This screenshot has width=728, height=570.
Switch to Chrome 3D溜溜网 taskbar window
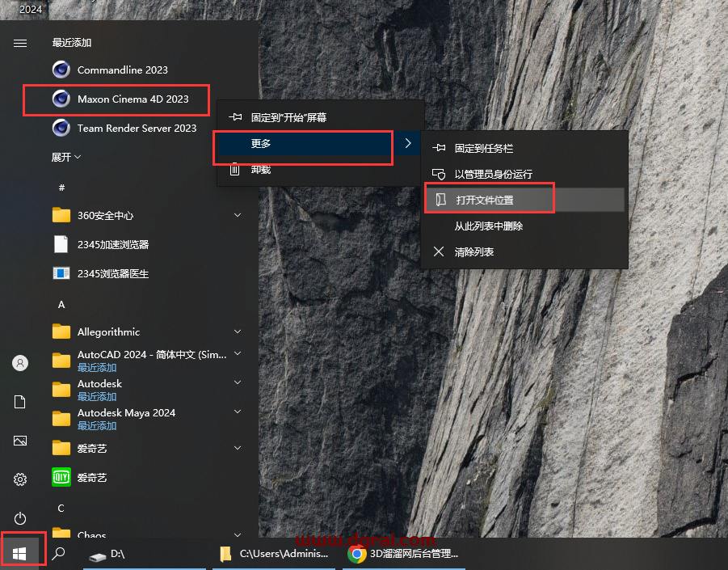[404, 555]
